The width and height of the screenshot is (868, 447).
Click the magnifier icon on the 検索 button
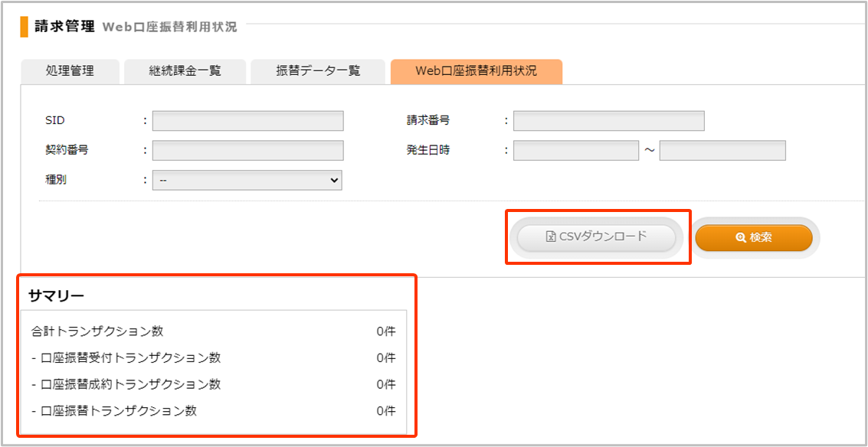point(740,238)
